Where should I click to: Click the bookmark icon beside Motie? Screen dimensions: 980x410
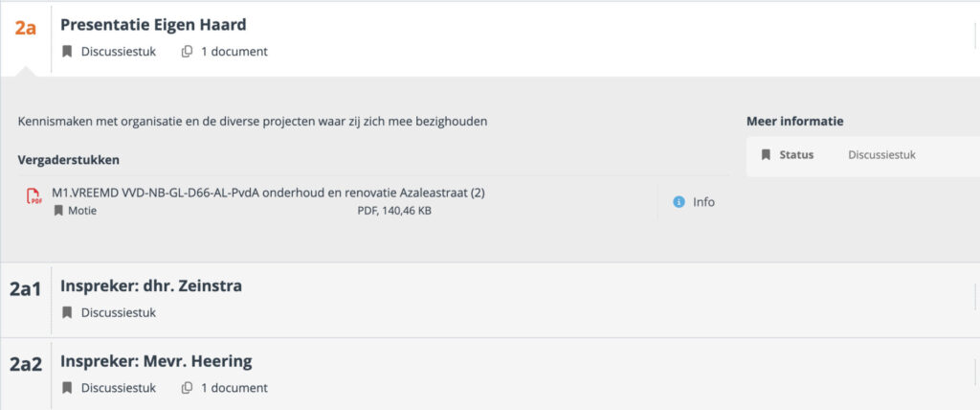58,211
